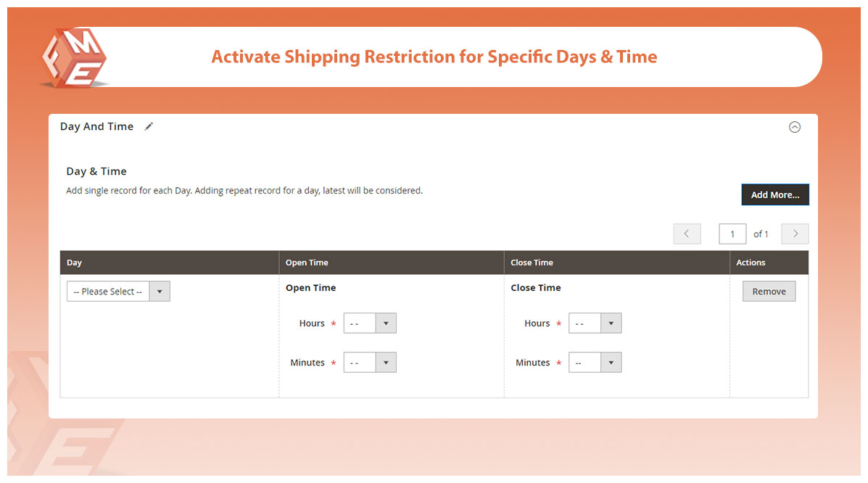868x483 pixels.
Task: Click the arrow on Close Time Hours select
Action: point(611,323)
